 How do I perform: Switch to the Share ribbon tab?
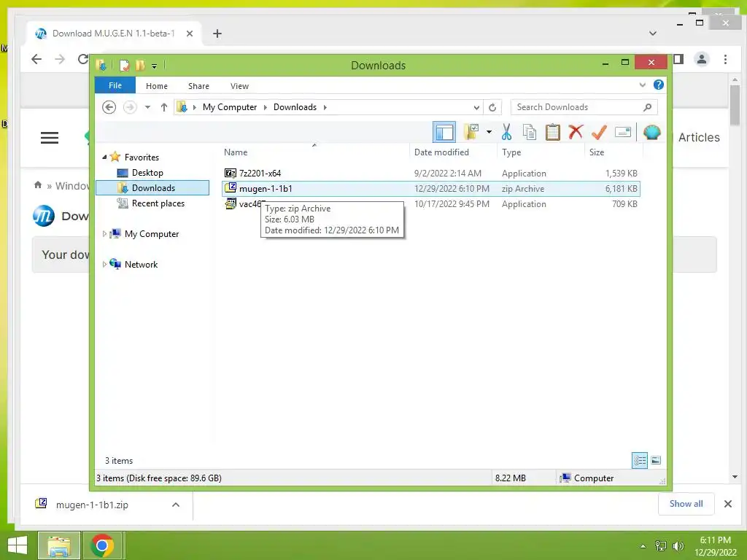point(198,86)
